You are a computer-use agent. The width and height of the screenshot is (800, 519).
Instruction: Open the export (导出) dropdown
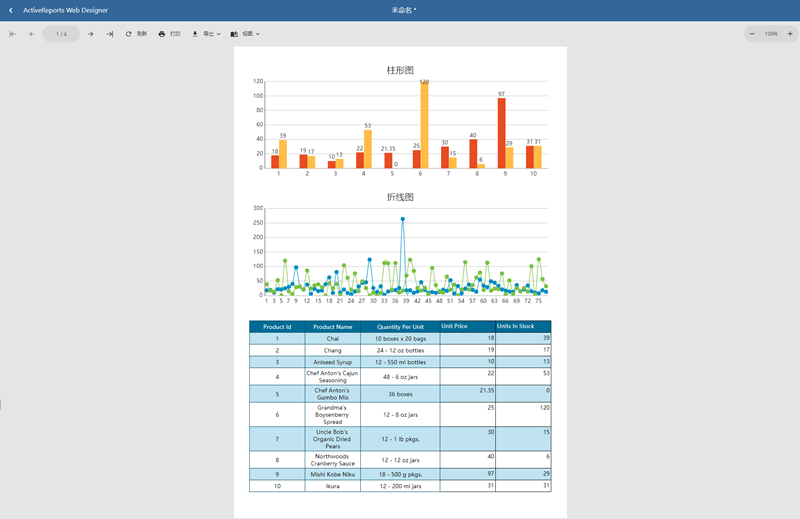pyautogui.click(x=206, y=34)
